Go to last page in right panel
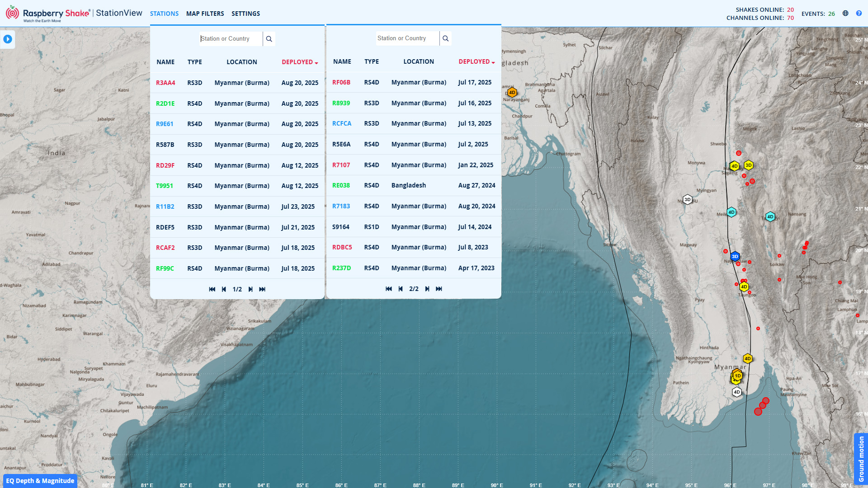The width and height of the screenshot is (868, 488). point(439,289)
